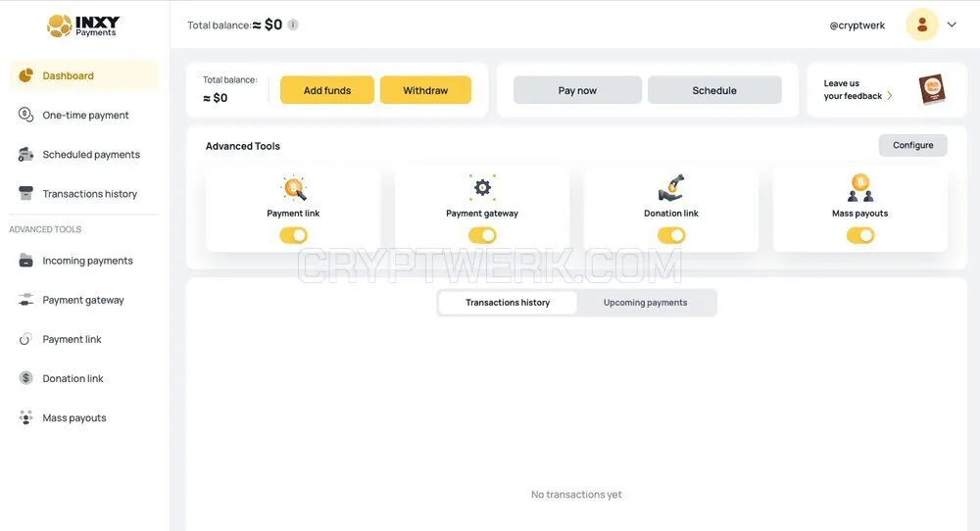Click the Donation link dollar icon
Viewport: 980px width, 531px height.
(25, 378)
